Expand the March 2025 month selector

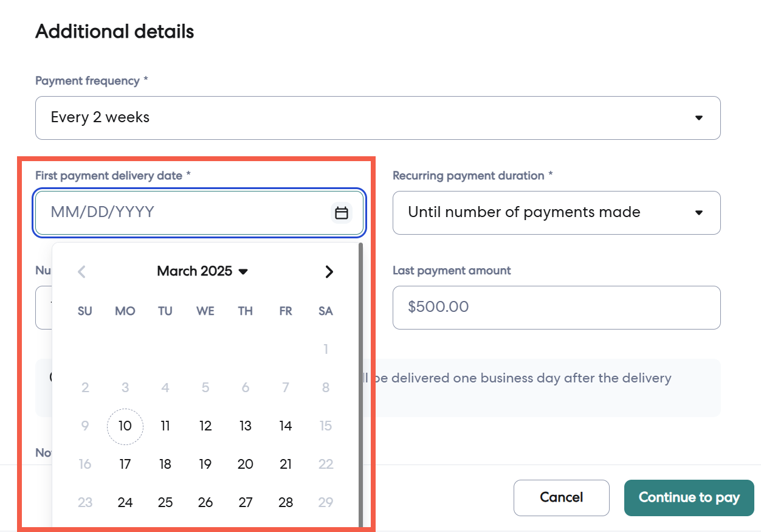point(202,271)
